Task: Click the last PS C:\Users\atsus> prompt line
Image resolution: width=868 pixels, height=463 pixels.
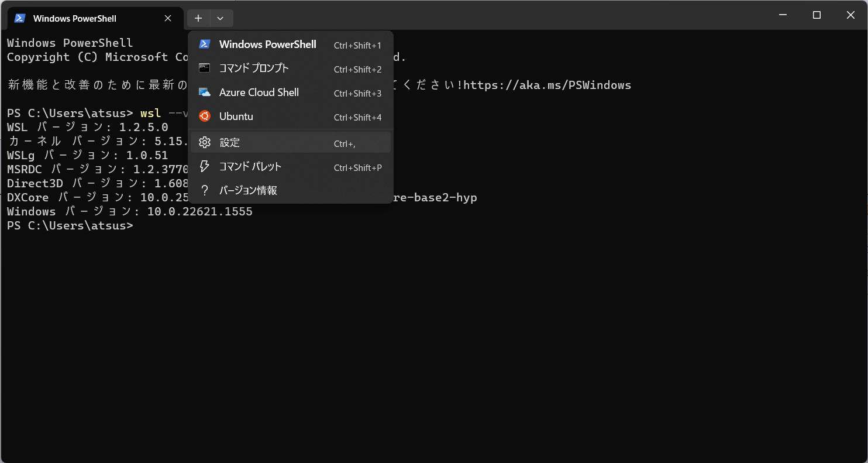Action: (70, 225)
